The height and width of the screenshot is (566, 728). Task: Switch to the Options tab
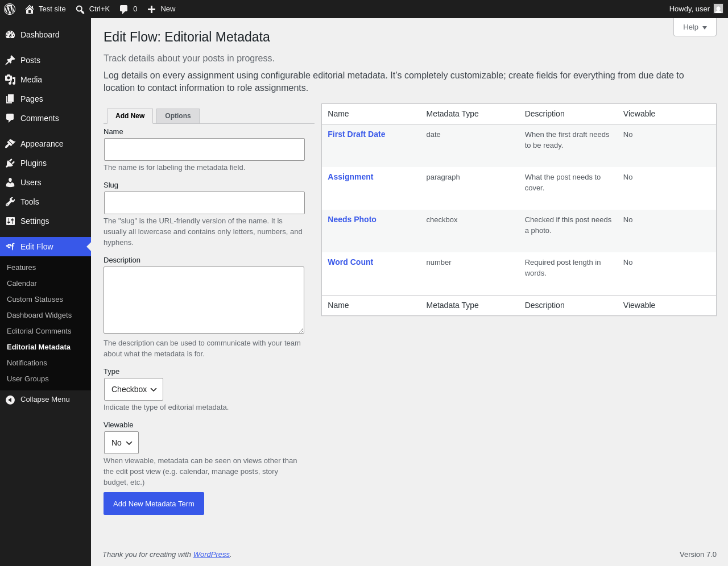178,116
